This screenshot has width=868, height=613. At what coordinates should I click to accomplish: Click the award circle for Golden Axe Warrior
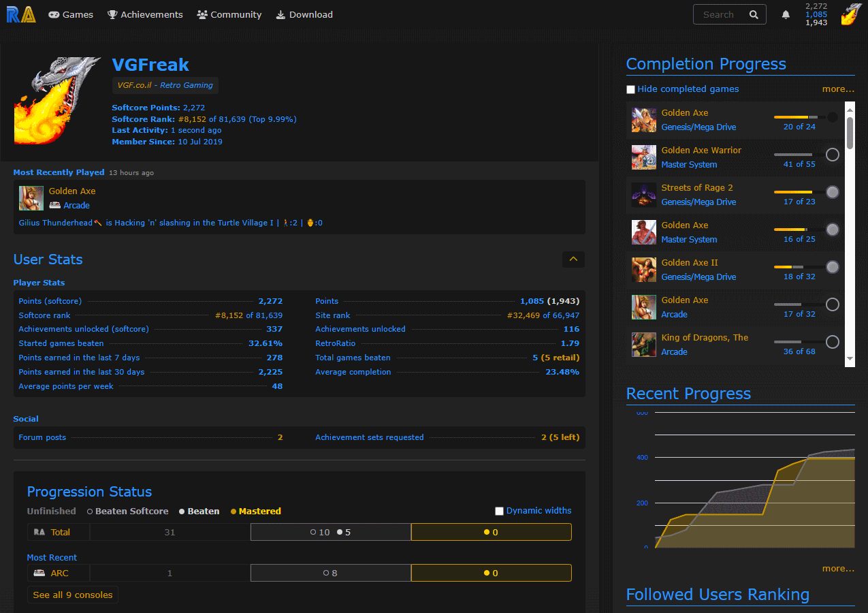coord(833,155)
